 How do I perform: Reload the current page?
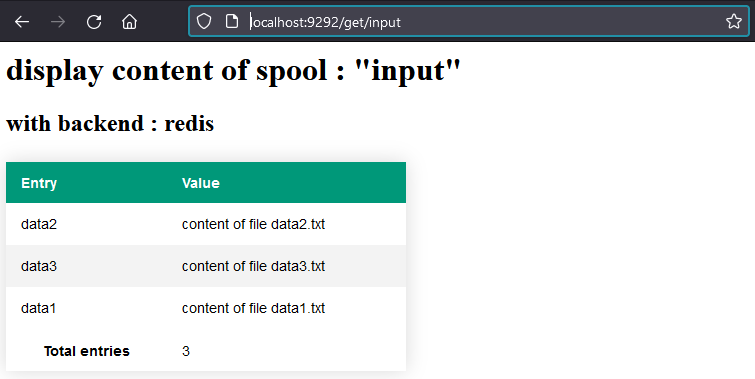click(x=94, y=22)
